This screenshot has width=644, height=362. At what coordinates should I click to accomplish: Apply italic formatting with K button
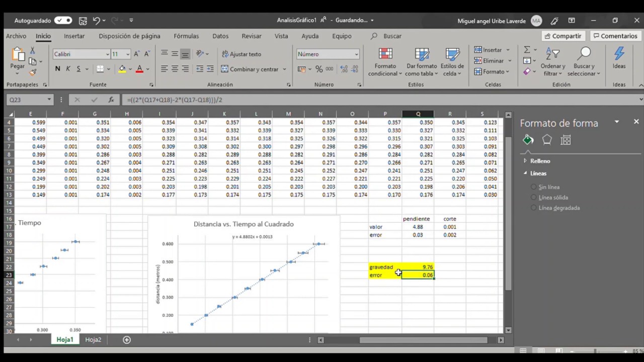pyautogui.click(x=68, y=69)
